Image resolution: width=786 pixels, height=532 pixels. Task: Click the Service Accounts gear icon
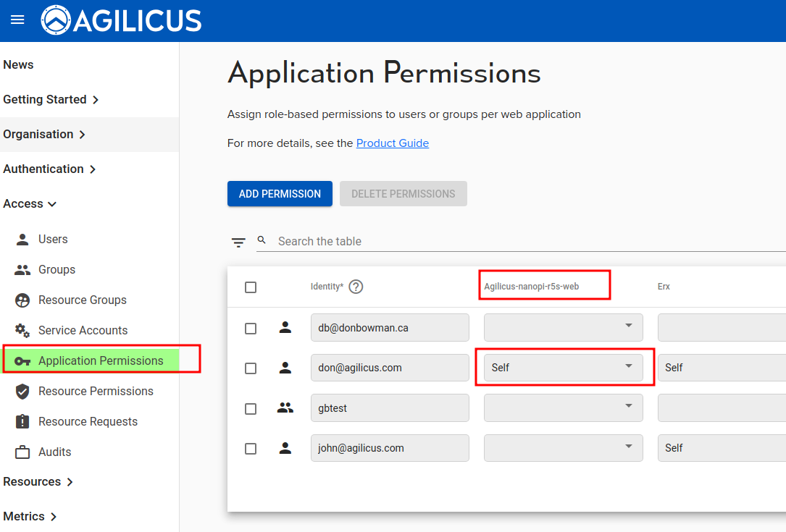point(23,330)
